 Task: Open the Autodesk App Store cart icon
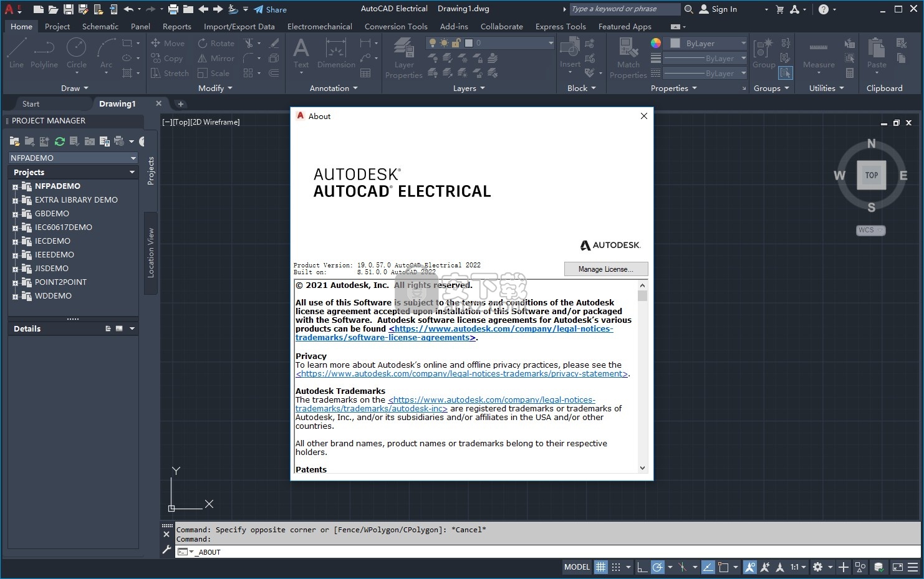tap(779, 9)
